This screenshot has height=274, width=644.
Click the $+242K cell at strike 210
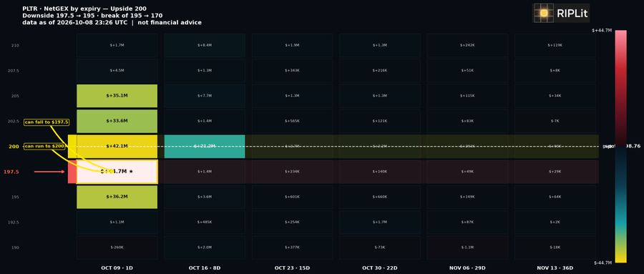(x=467, y=45)
